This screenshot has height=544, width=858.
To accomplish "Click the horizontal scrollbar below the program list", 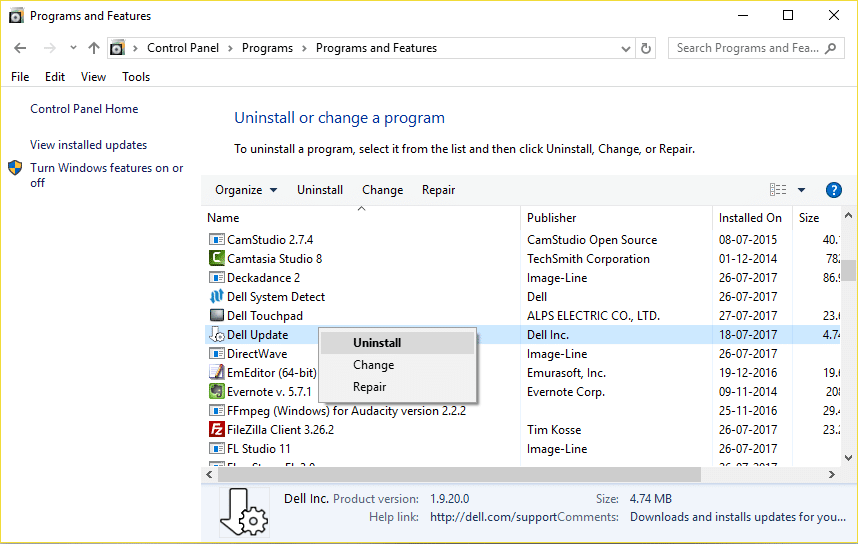I will [x=520, y=474].
